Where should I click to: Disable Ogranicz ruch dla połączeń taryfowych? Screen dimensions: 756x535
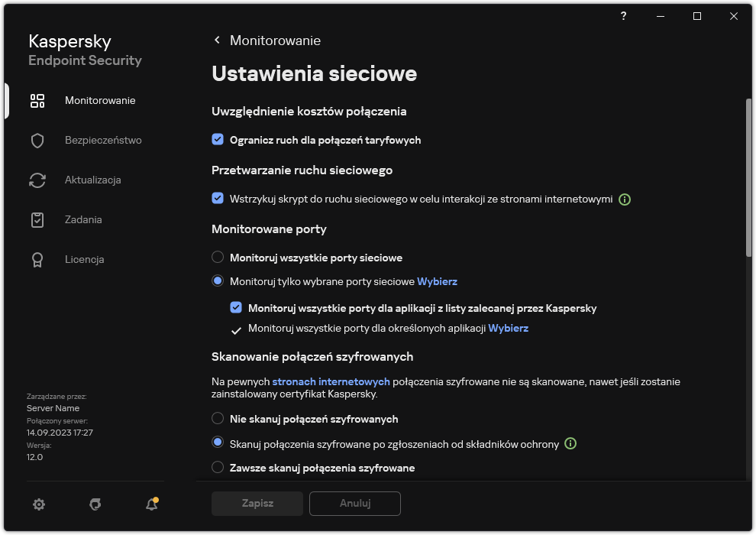coord(219,141)
